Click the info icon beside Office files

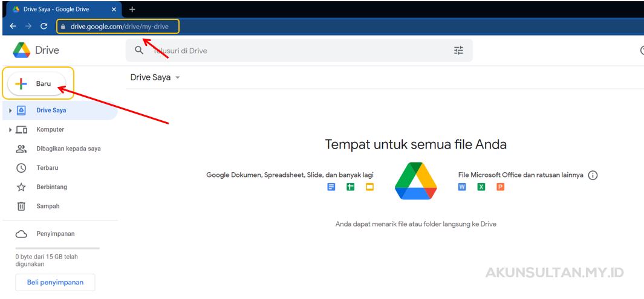tap(593, 175)
